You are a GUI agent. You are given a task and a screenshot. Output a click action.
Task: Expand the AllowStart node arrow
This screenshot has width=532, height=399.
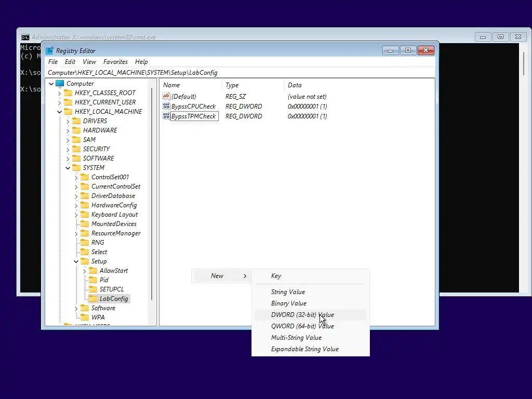coord(84,271)
